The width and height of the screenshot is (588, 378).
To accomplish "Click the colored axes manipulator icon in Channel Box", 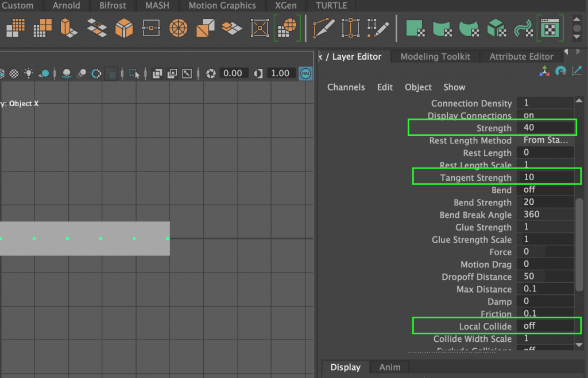I will (x=544, y=71).
